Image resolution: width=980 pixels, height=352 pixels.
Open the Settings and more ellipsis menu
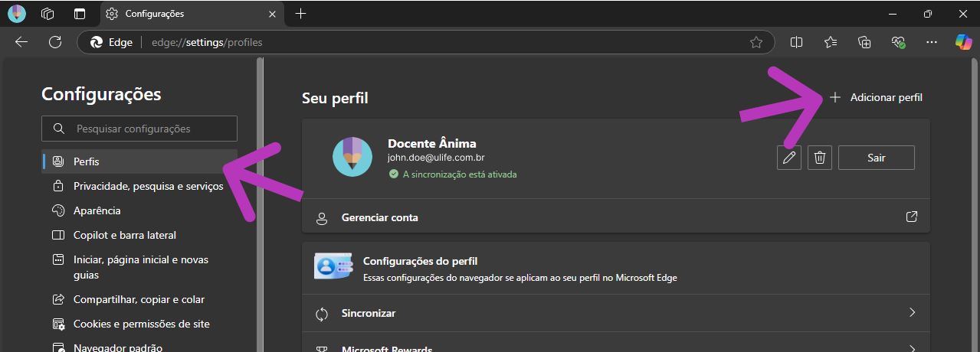click(x=932, y=42)
